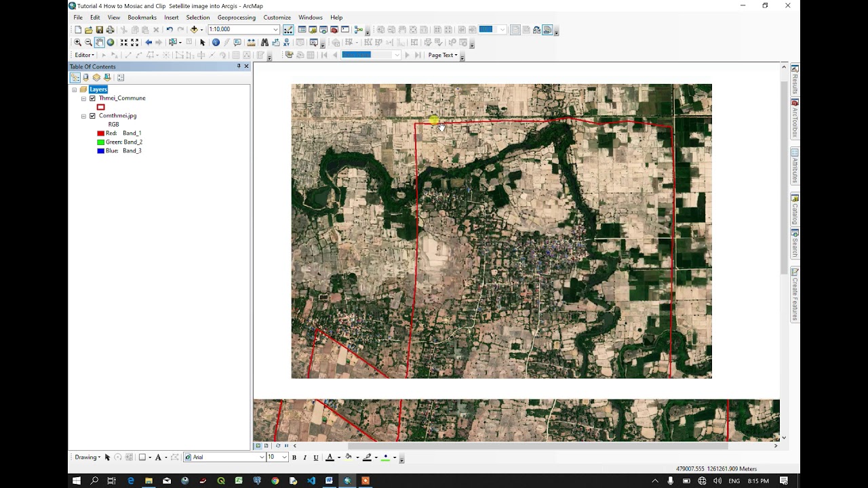Open the Geoprocessing menu
This screenshot has height=488, width=868.
point(236,17)
